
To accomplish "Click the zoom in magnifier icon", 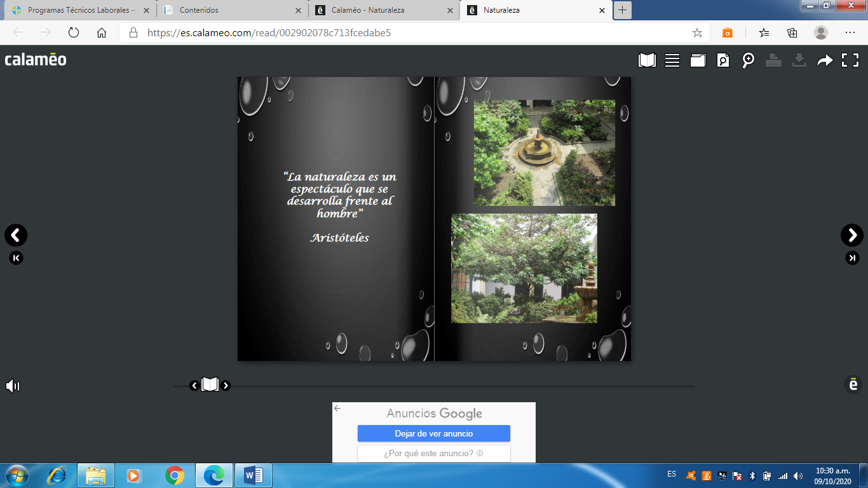I will click(749, 60).
